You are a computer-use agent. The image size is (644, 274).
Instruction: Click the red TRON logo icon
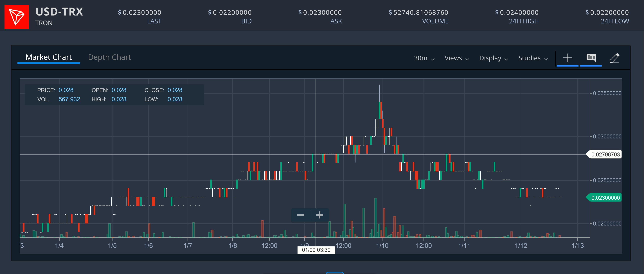point(17,17)
